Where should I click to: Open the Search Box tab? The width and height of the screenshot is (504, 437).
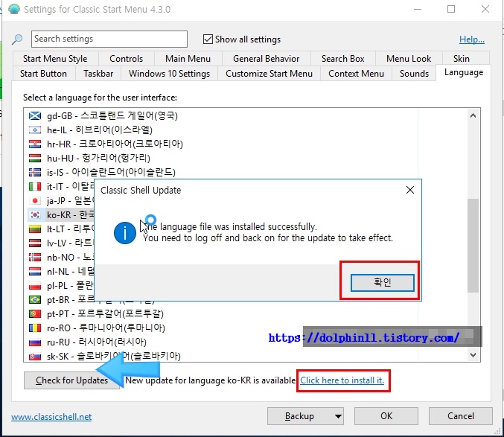tap(342, 59)
